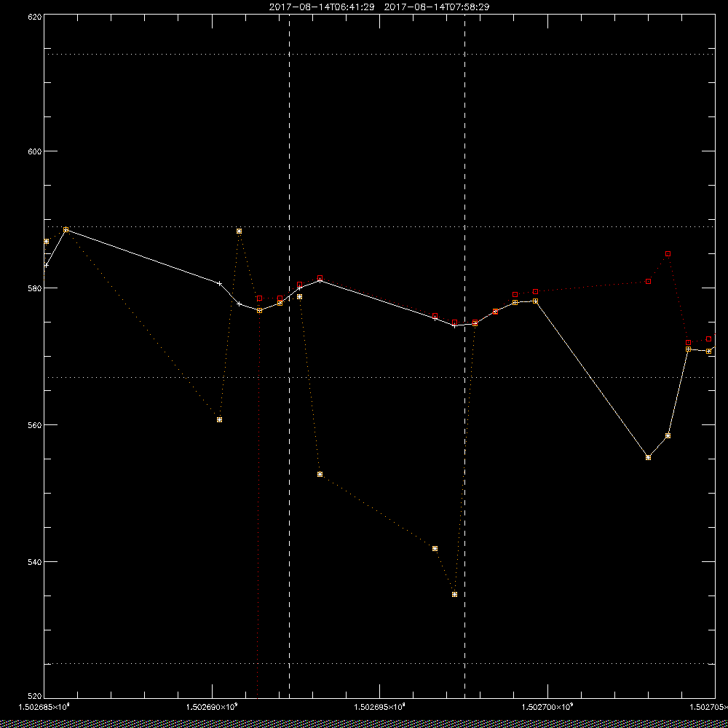The height and width of the screenshot is (728, 728).
Task: Click the y-axis label 540
Action: pyautogui.click(x=36, y=562)
